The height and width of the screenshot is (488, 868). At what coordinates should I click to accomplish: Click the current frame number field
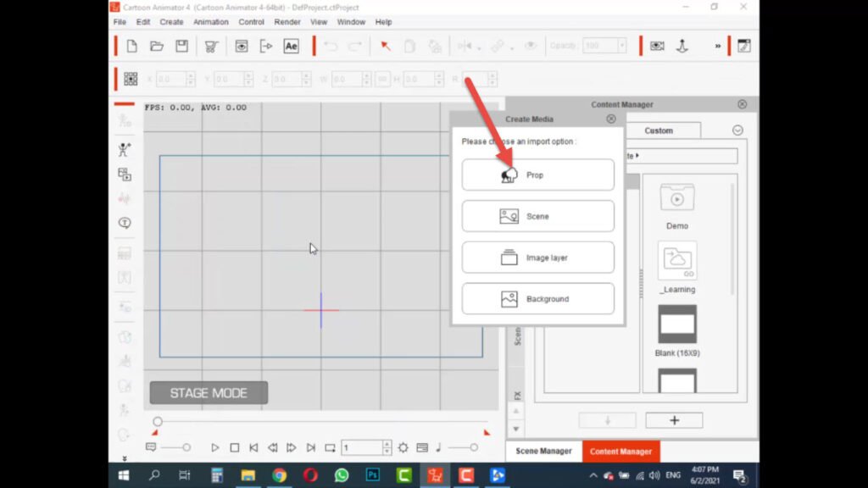(362, 447)
